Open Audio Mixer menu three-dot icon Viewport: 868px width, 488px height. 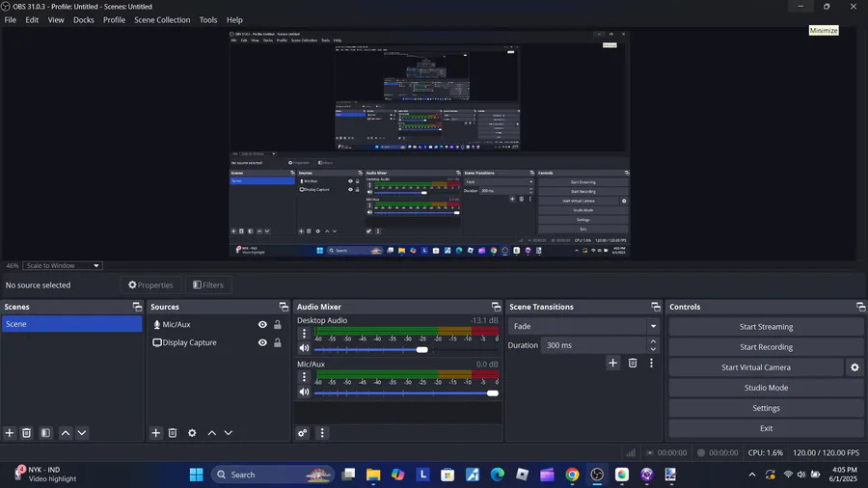(322, 433)
